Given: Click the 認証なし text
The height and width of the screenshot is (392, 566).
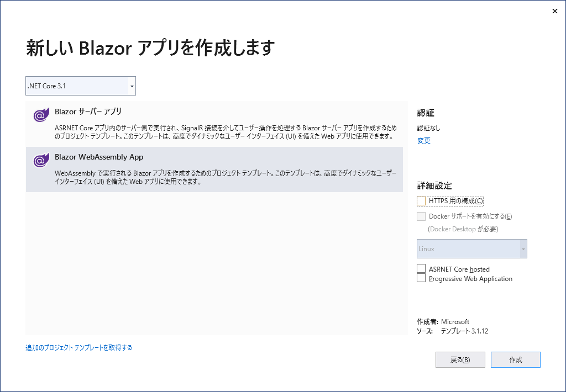Looking at the screenshot, I should [429, 128].
